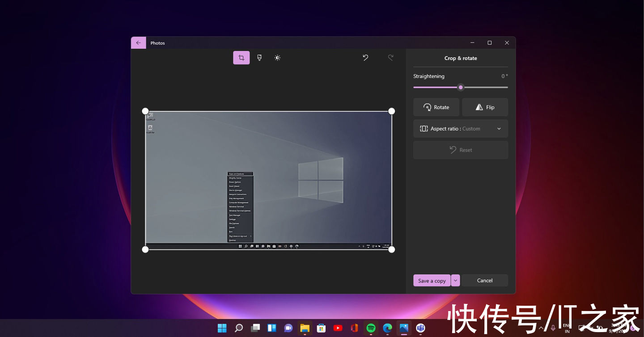Click the Reset button
This screenshot has width=644, height=337.
tap(461, 150)
